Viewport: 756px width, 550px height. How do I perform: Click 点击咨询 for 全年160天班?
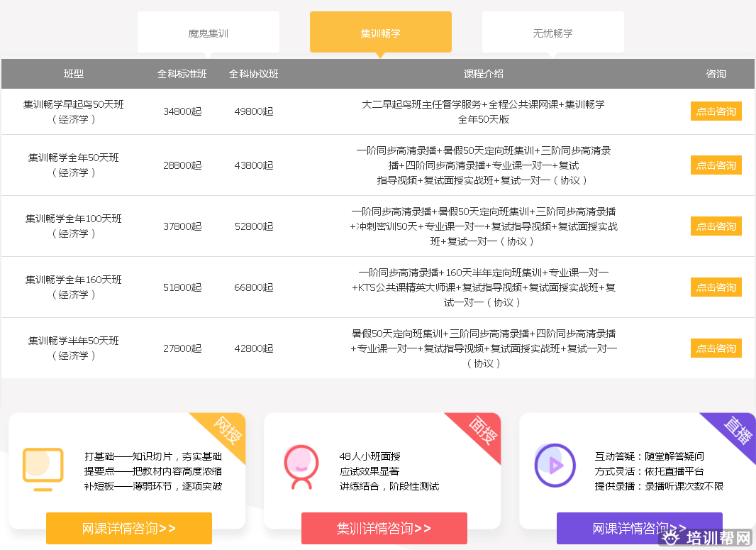pyautogui.click(x=716, y=287)
